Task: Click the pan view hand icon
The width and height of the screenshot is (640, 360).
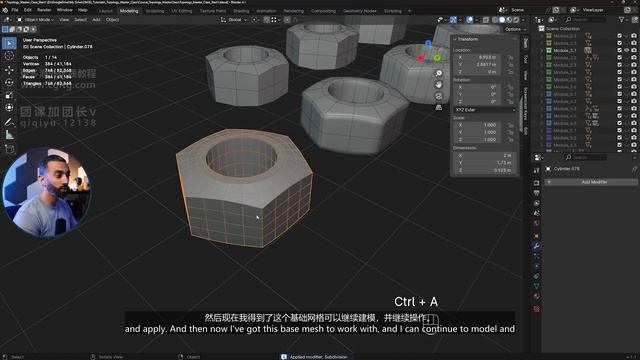Action: (x=439, y=85)
